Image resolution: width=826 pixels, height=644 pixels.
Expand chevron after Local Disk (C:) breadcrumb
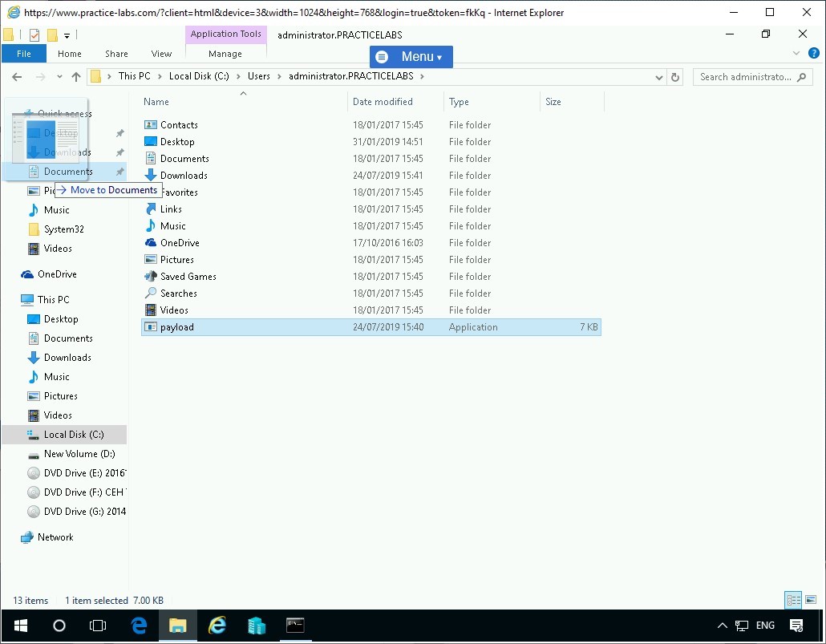pyautogui.click(x=238, y=76)
